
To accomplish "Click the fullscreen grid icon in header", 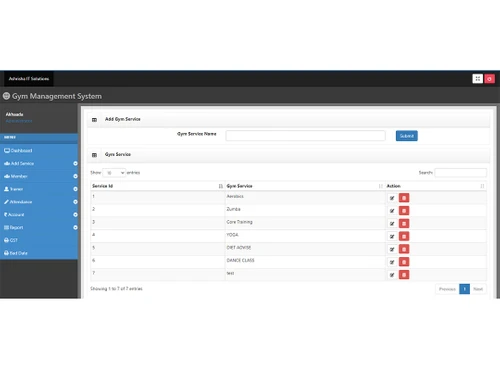I will click(x=477, y=79).
